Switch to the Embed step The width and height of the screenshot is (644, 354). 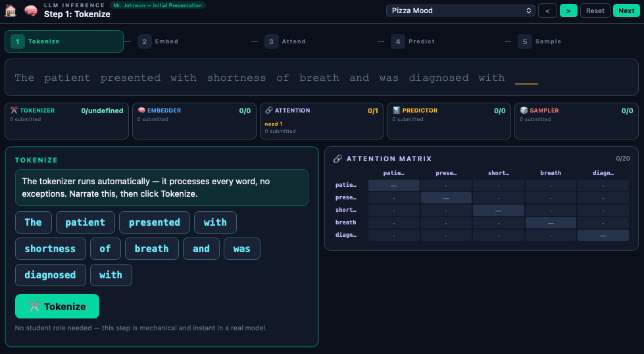tap(158, 41)
